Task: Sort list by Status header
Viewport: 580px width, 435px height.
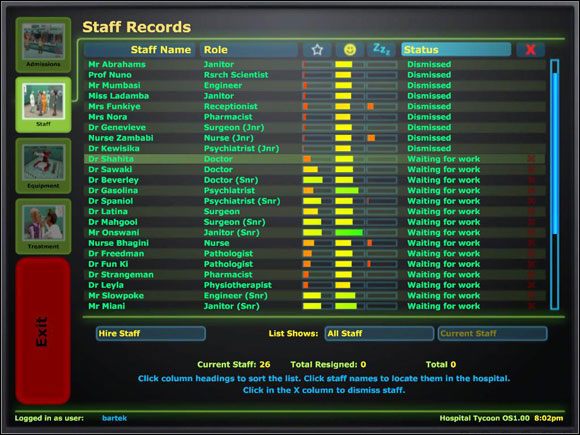Action: tap(456, 50)
